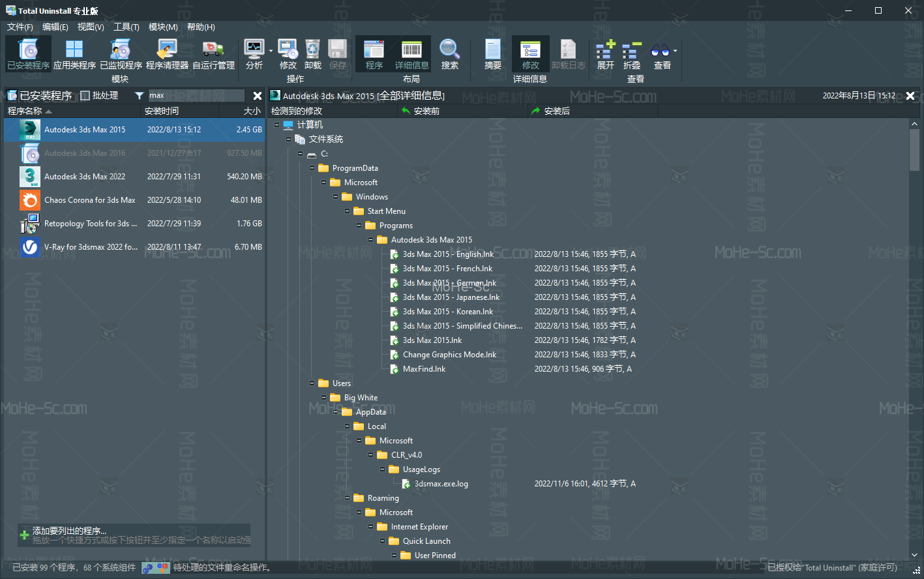This screenshot has width=924, height=579.
Task: Collapse the Roaming folder node
Action: (x=348, y=498)
